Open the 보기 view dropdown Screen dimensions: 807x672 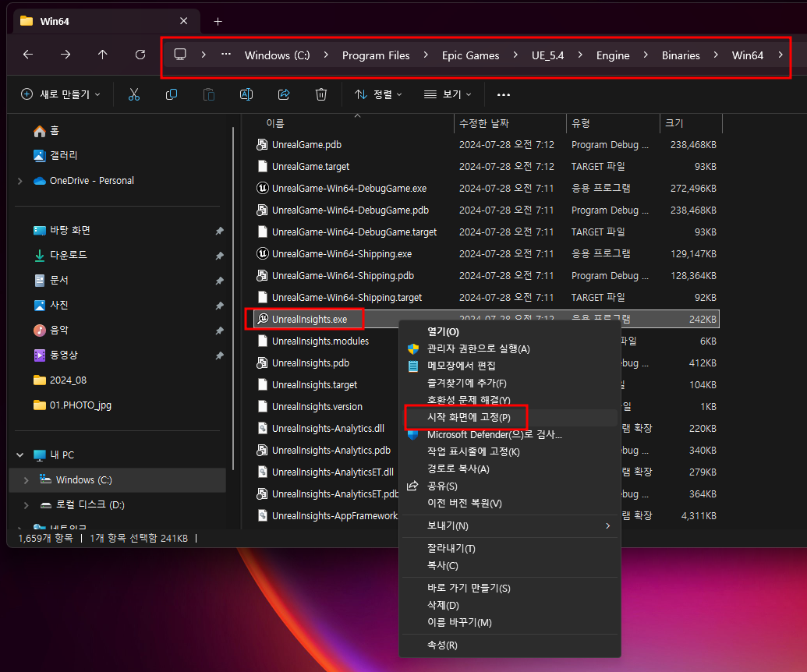coord(448,94)
